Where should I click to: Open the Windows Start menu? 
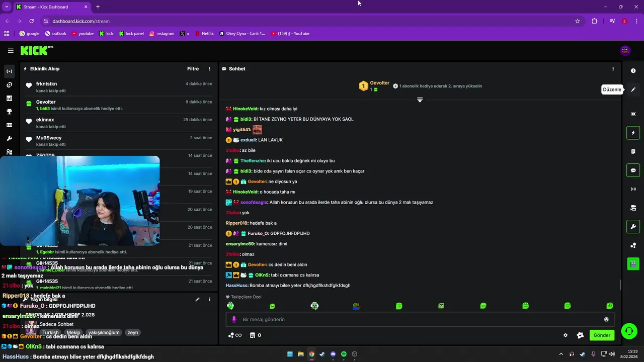point(290,354)
